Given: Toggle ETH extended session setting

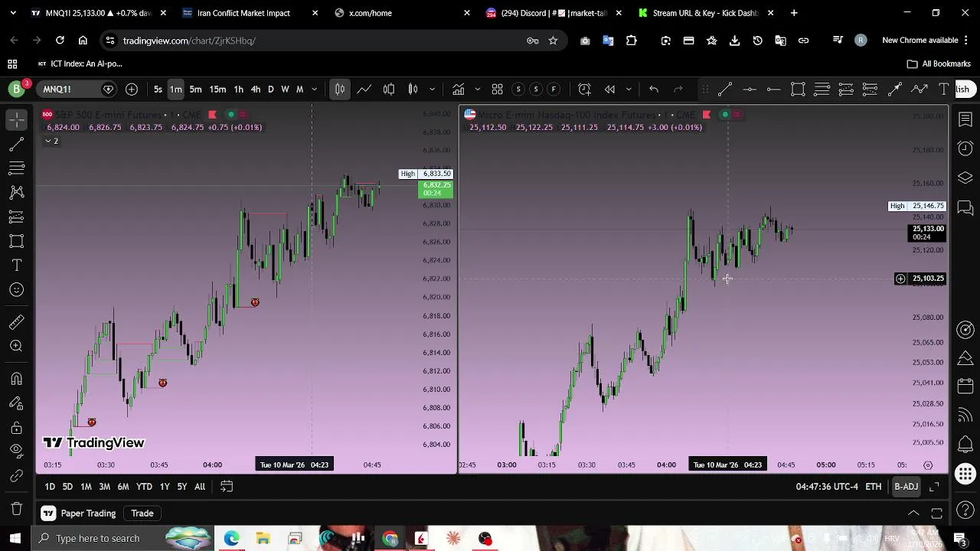Looking at the screenshot, I should [873, 487].
